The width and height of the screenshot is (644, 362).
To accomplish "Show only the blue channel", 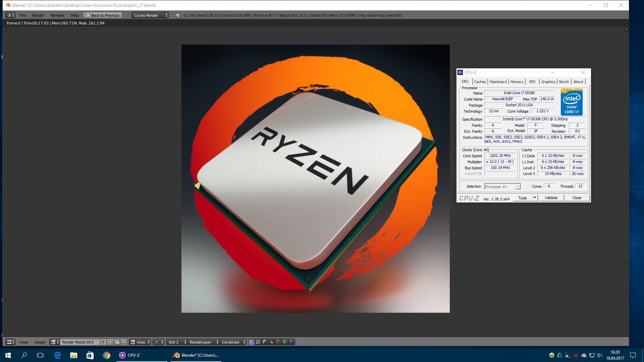I will click(x=291, y=342).
